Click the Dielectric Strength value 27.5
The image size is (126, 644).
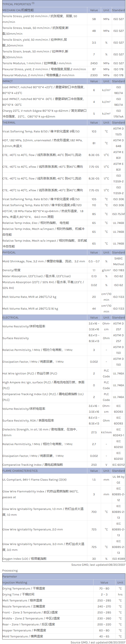[94, 432]
